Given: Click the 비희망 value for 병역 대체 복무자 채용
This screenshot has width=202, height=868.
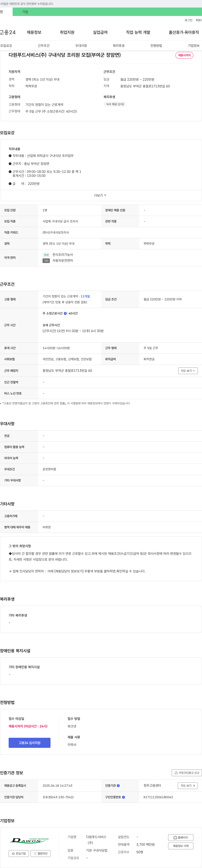Looking at the screenshot, I should click(47, 527).
